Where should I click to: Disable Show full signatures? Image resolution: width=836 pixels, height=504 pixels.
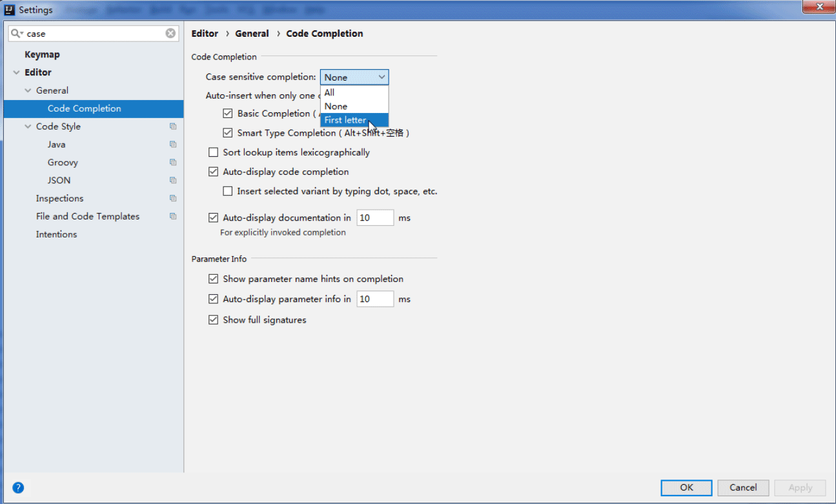click(x=213, y=320)
